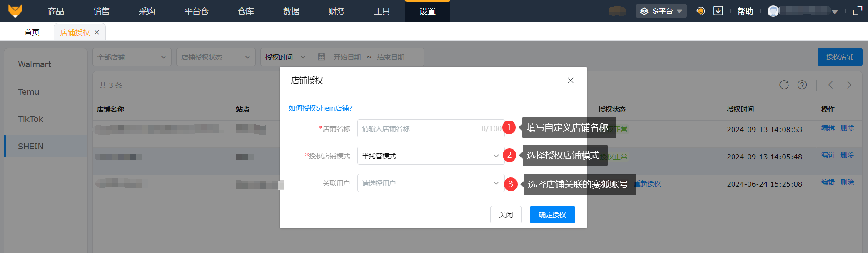This screenshot has width=868, height=253.
Task: Switch to the 首页 tab
Action: 32,32
